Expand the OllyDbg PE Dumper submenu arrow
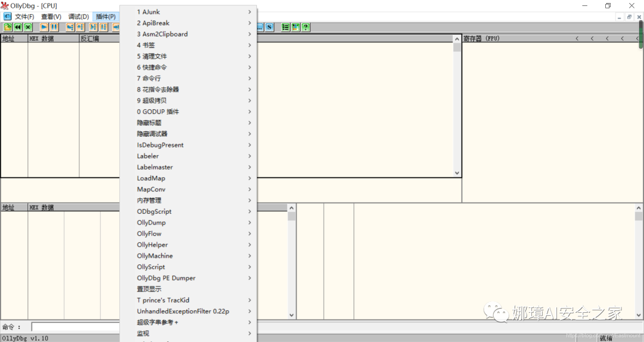The width and height of the screenshot is (644, 342). [250, 278]
